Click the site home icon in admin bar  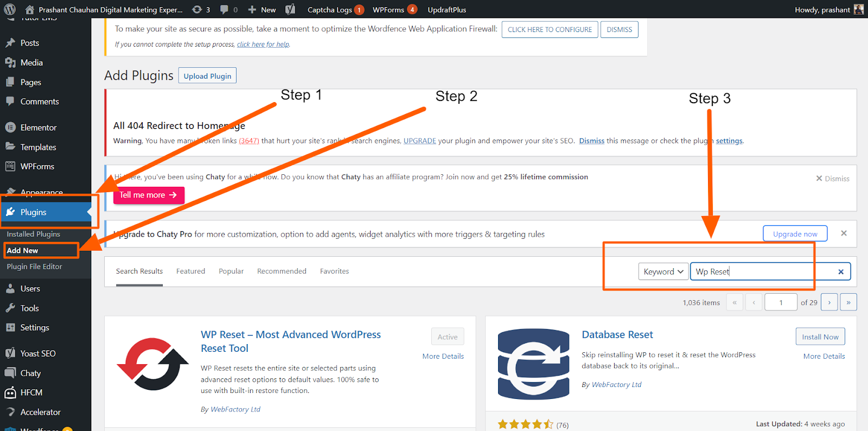coord(30,9)
